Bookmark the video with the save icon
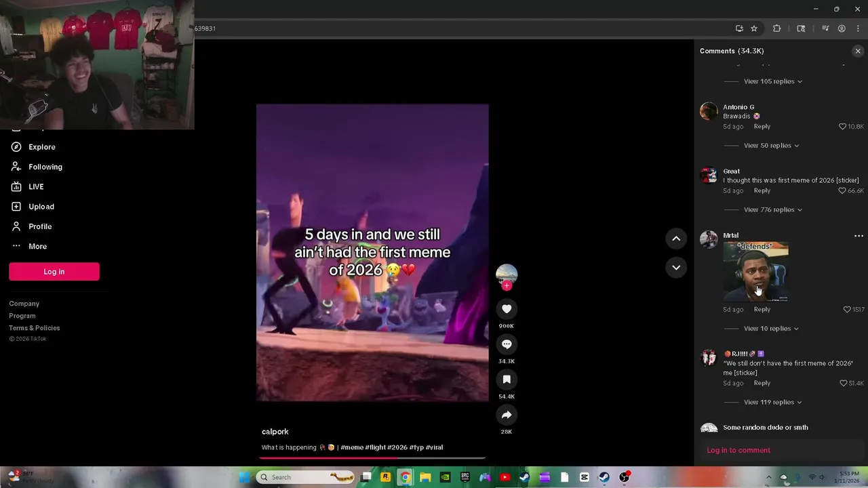 [507, 380]
